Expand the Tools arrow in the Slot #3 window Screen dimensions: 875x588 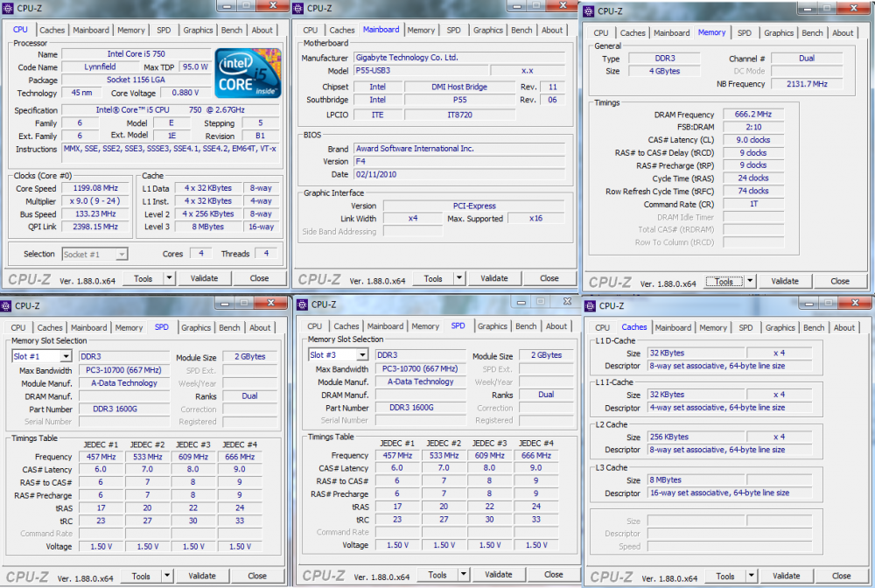click(463, 575)
